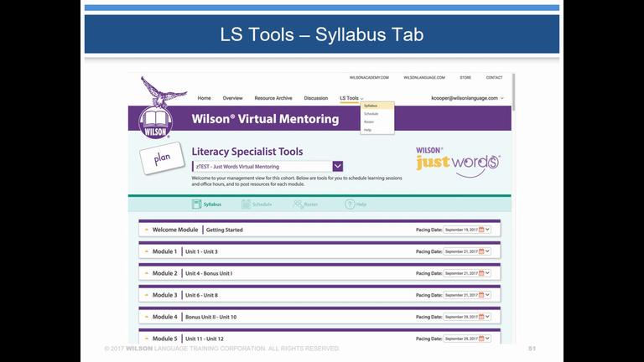Collapse the Module 5 row arrow
The width and height of the screenshot is (644, 362).
pyautogui.click(x=147, y=339)
